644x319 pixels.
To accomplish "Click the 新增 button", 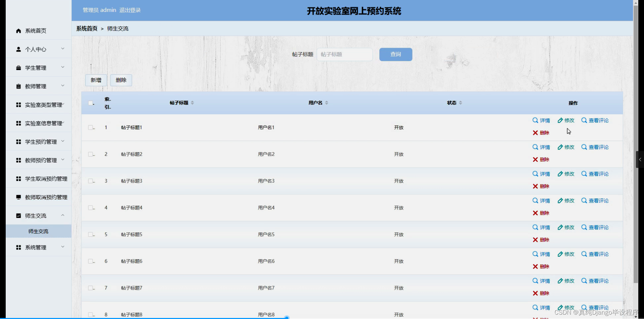I will pos(96,80).
